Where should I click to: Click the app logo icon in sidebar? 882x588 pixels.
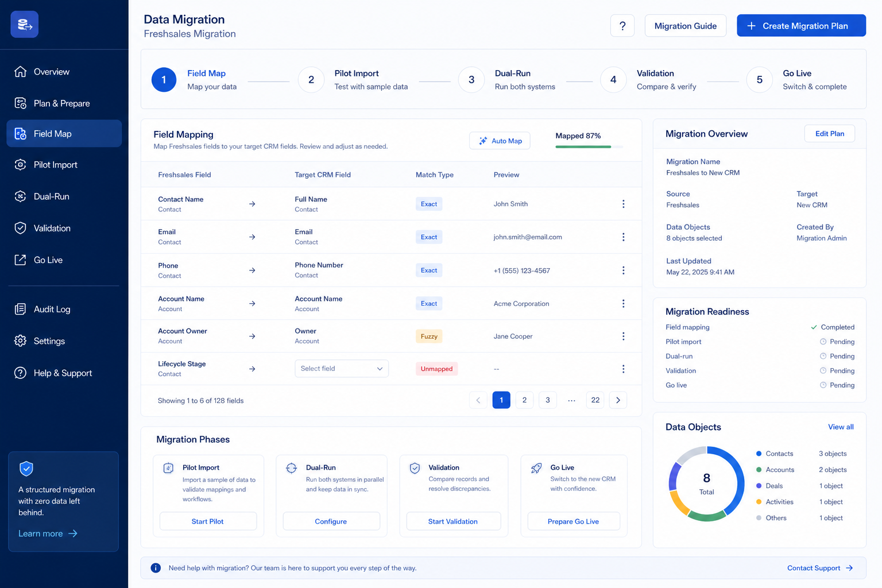click(x=25, y=25)
